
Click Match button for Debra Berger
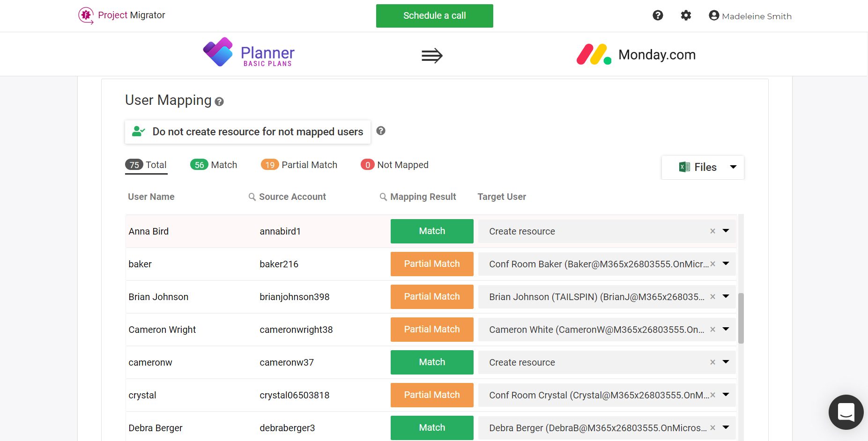click(432, 428)
